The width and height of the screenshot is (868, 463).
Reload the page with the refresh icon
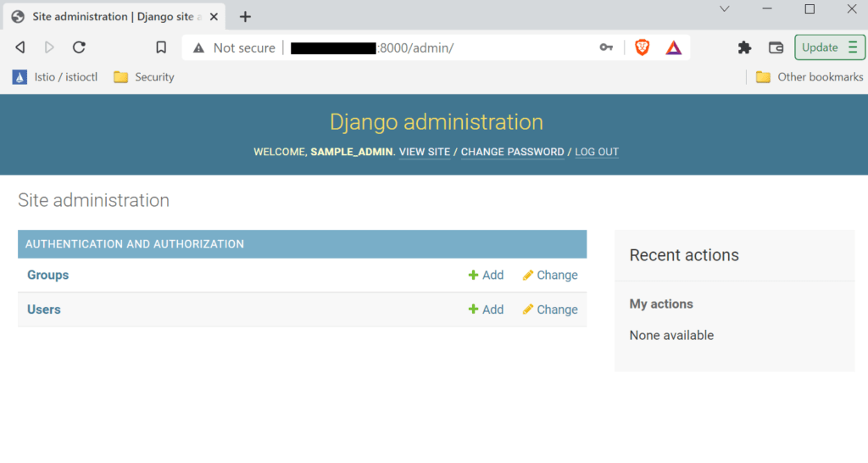coord(79,47)
